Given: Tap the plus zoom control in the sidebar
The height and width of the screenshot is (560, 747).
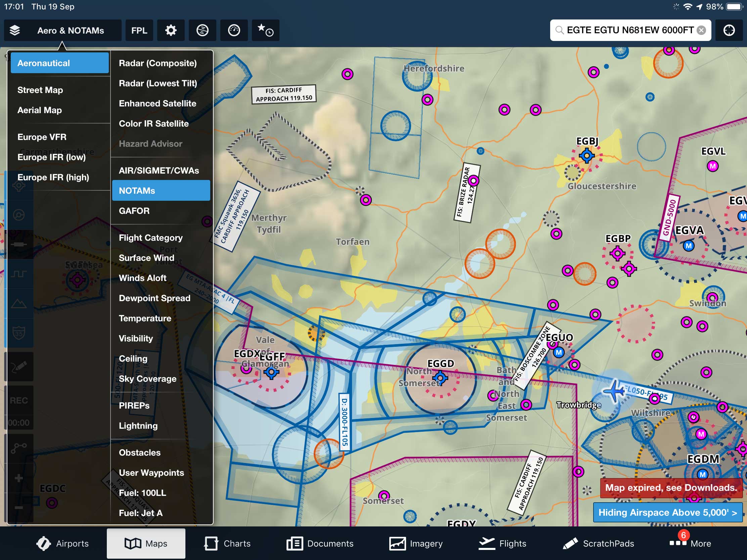Looking at the screenshot, I should point(18,477).
